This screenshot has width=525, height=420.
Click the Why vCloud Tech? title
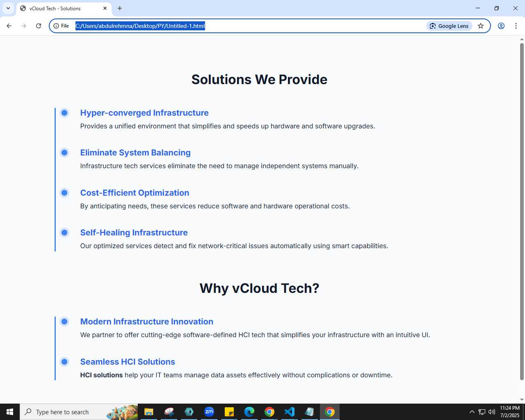click(x=259, y=288)
